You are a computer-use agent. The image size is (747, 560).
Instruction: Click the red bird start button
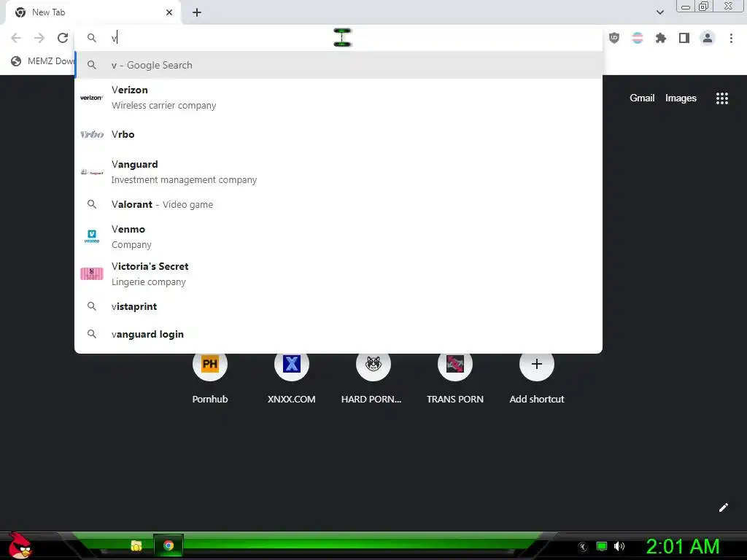(20, 545)
